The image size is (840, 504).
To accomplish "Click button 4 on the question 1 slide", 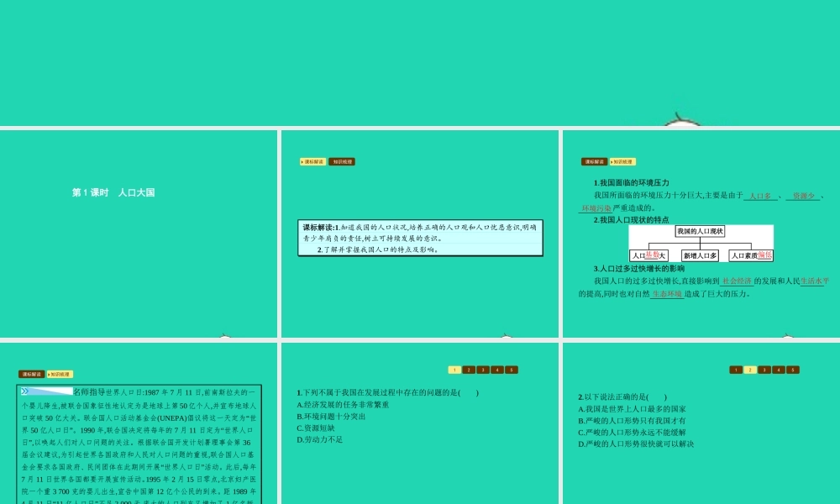I will coord(497,370).
